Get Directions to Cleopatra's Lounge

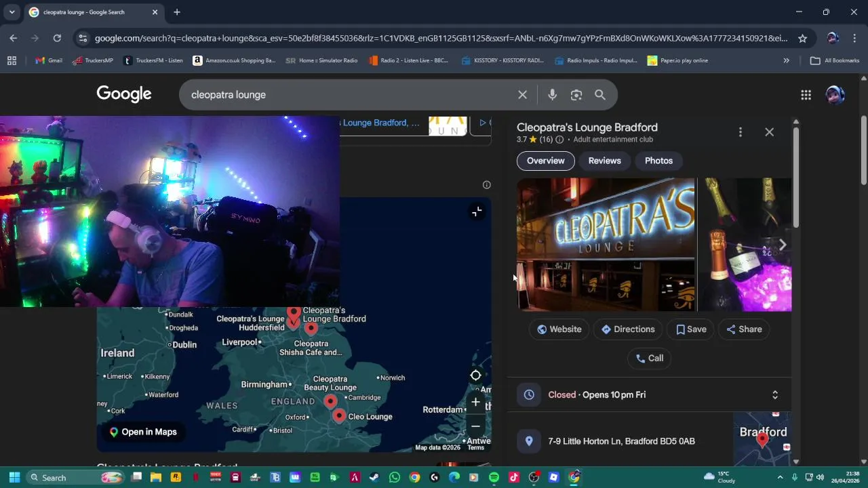pyautogui.click(x=627, y=329)
